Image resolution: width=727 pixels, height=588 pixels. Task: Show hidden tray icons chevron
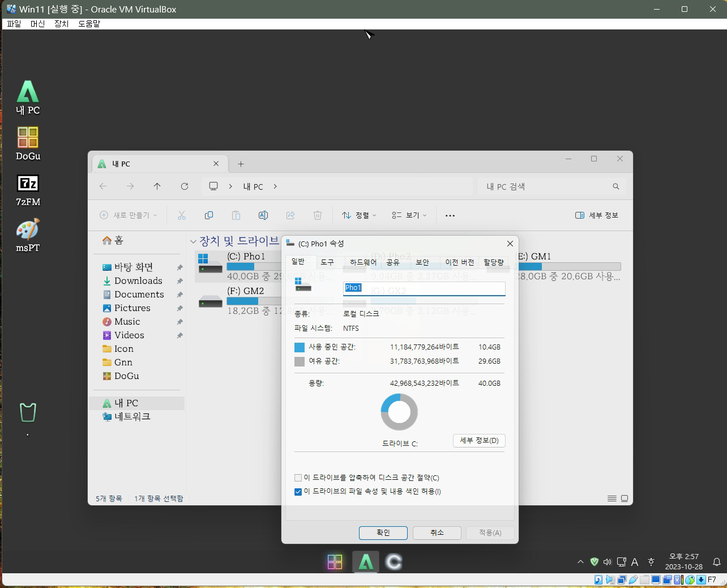pyautogui.click(x=580, y=562)
